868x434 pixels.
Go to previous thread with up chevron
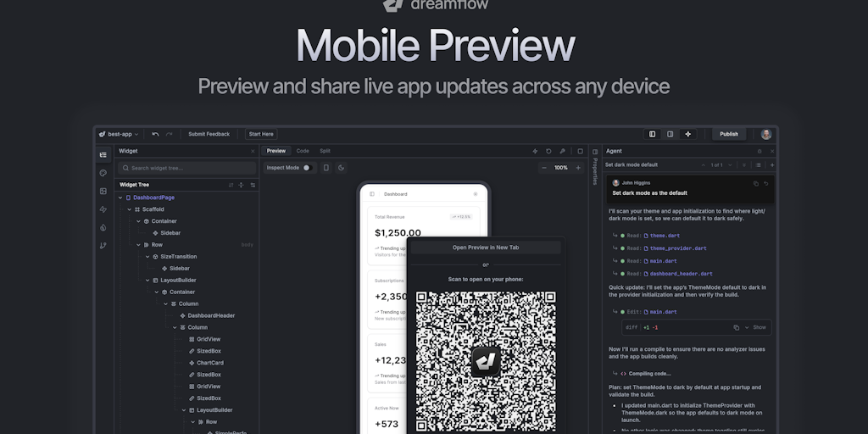pyautogui.click(x=703, y=165)
